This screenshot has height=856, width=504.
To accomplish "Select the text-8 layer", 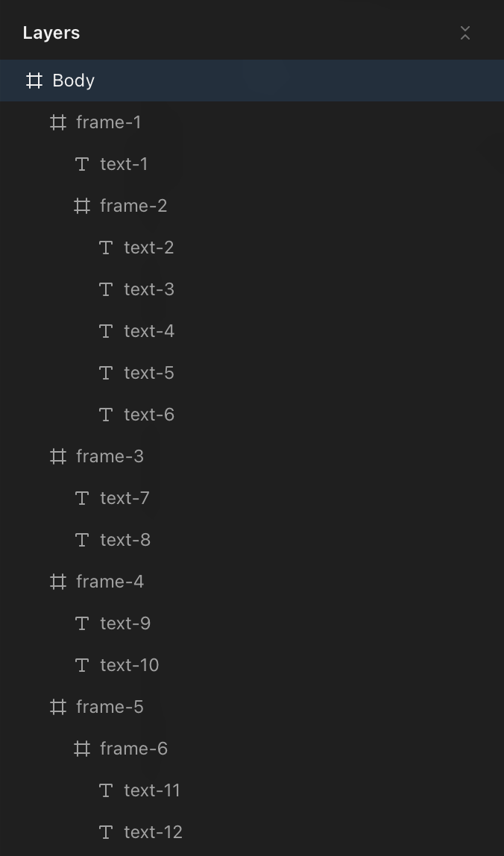I will pos(124,540).
